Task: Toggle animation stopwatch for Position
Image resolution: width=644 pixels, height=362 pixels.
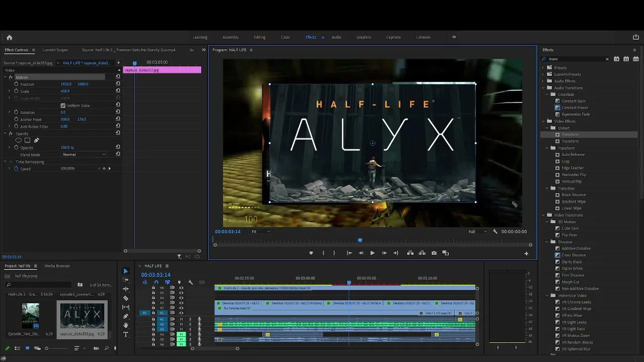Action: tap(16, 84)
